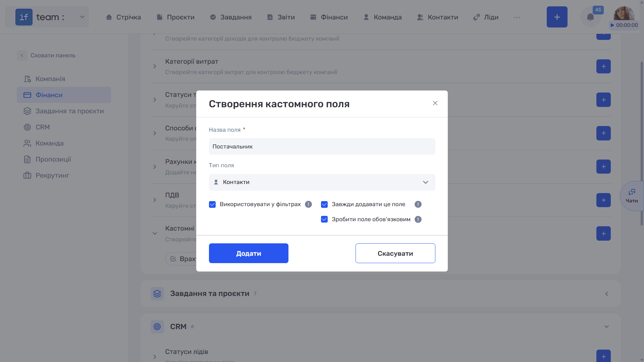This screenshot has height=362, width=644.
Task: Click the Назва поля input with Постачальник
Action: [322, 147]
